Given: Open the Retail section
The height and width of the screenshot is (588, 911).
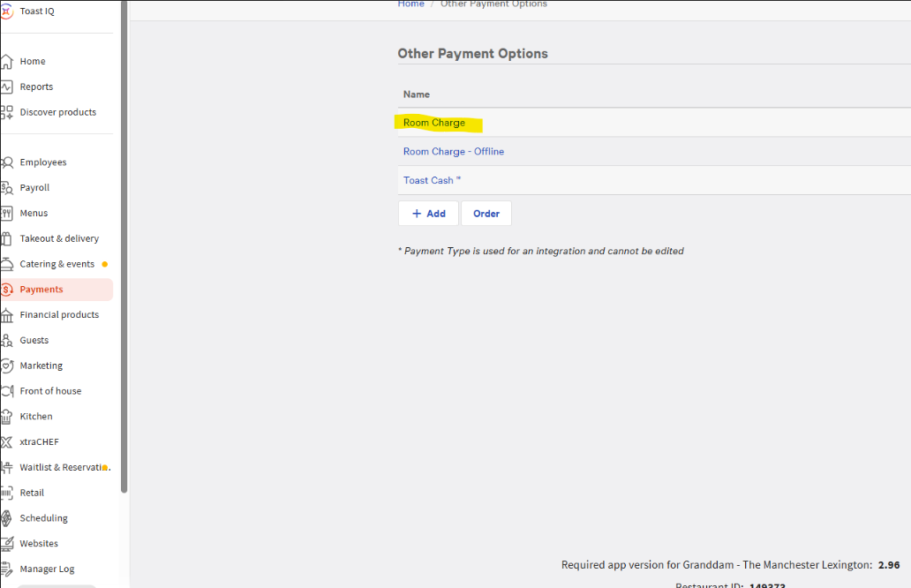Looking at the screenshot, I should (x=32, y=493).
